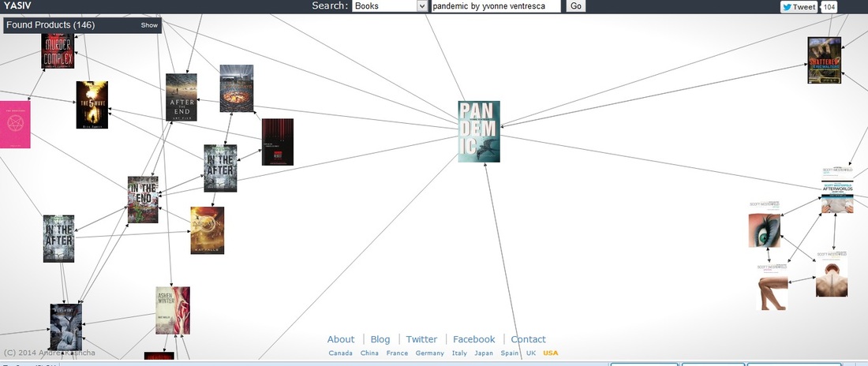Select the Pandemic book cover
This screenshot has height=366, width=868.
479,131
